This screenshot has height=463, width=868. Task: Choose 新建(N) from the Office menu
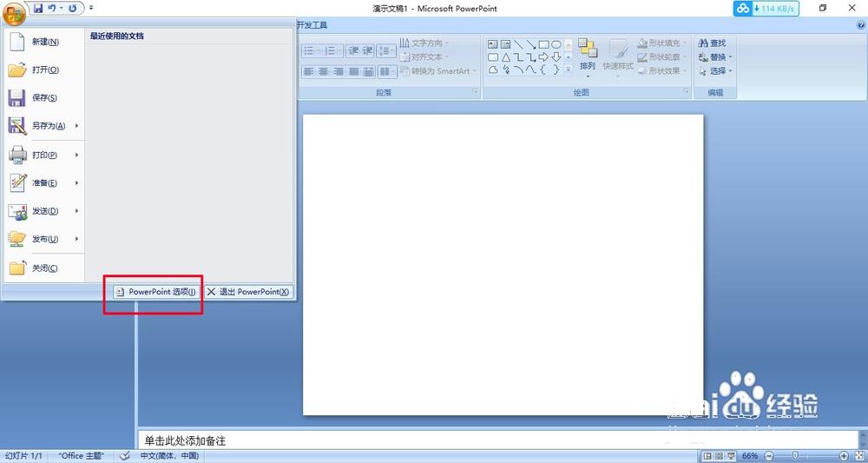[x=43, y=42]
